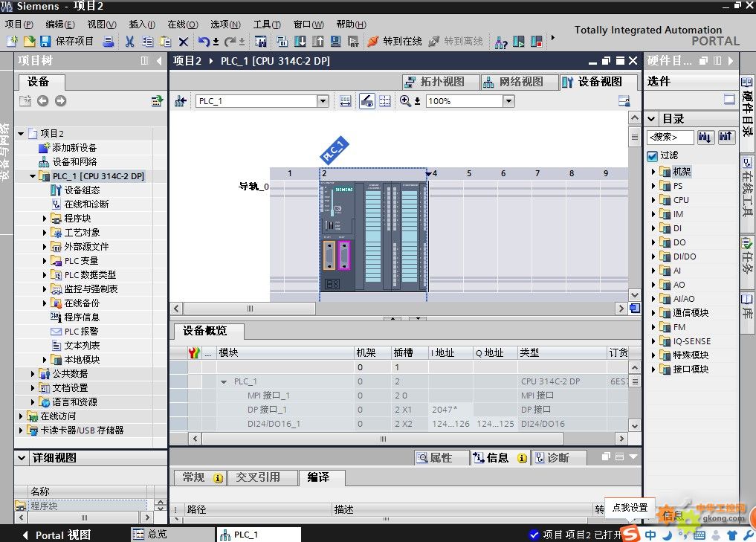Click the catalog <搜索> search field
The width and height of the screenshot is (756, 542).
(x=671, y=137)
